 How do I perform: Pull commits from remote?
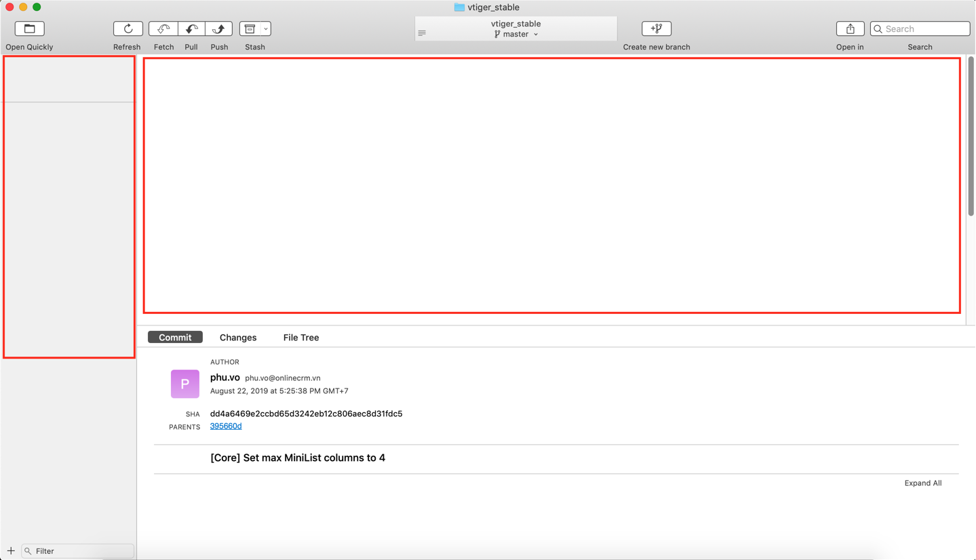click(191, 28)
